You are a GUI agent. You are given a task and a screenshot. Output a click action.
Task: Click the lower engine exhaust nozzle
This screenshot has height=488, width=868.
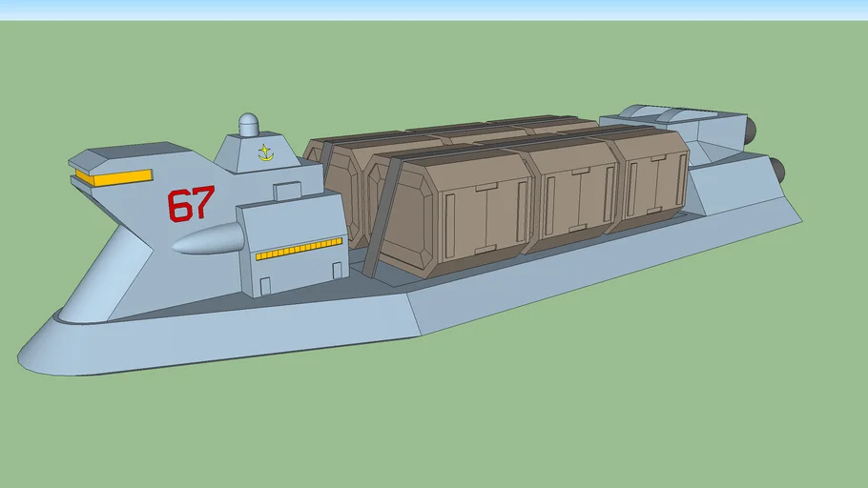coord(777,172)
